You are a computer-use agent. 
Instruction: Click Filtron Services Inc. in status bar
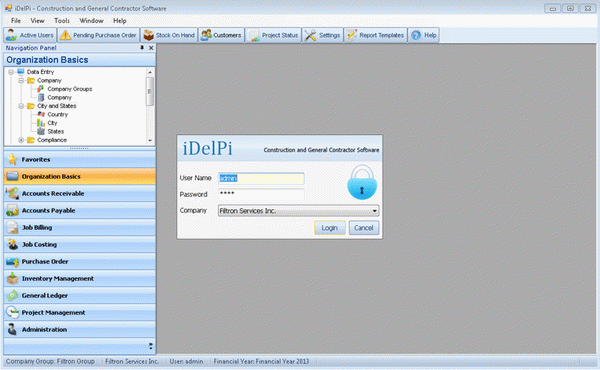[132, 361]
